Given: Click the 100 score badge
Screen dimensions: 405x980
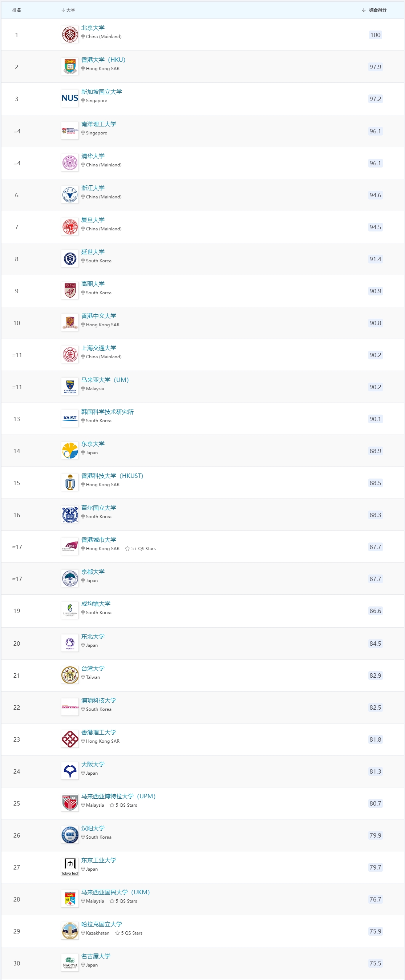Looking at the screenshot, I should pyautogui.click(x=375, y=35).
